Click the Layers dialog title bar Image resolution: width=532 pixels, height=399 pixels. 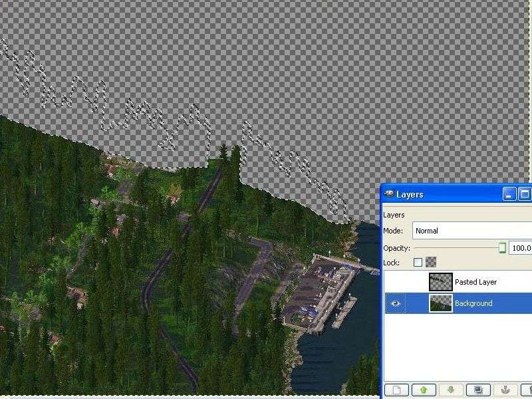pos(456,194)
